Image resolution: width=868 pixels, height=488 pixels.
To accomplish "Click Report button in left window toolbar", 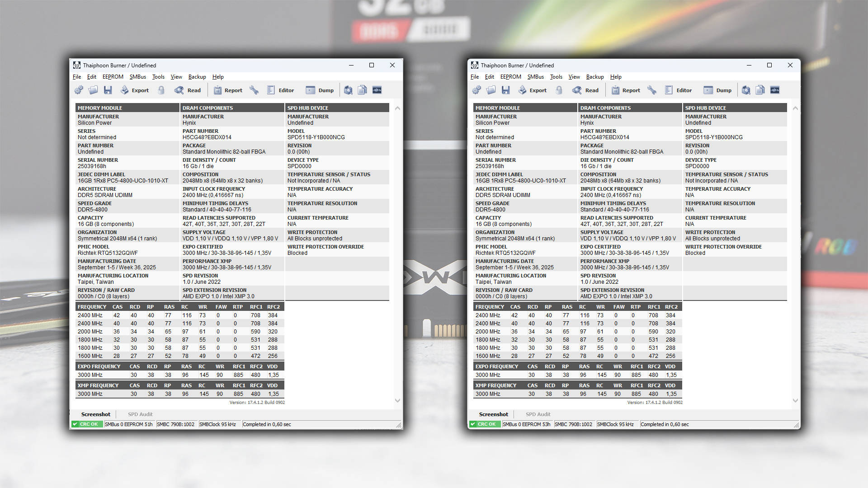I will point(228,90).
